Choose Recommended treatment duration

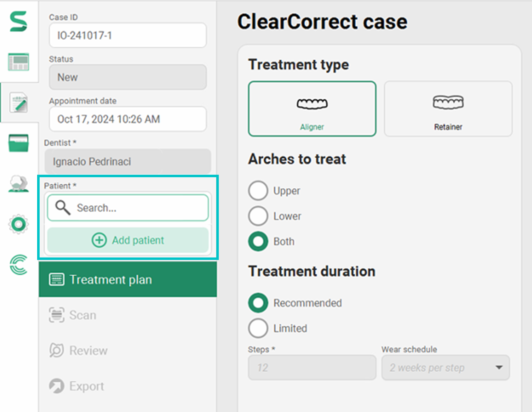(x=258, y=303)
